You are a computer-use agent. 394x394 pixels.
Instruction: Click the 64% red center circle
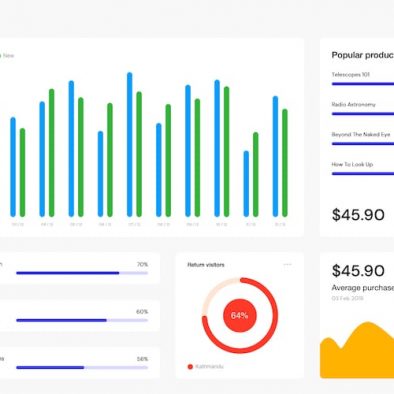pos(240,315)
